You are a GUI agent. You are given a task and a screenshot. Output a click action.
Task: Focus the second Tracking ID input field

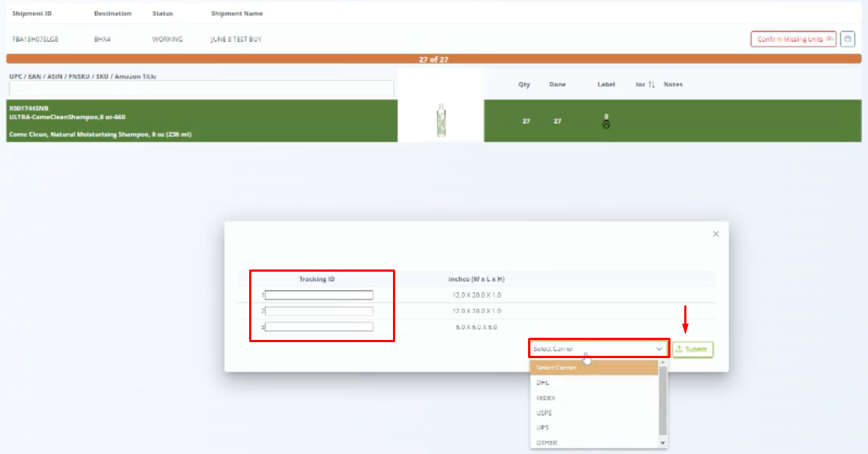coord(319,311)
